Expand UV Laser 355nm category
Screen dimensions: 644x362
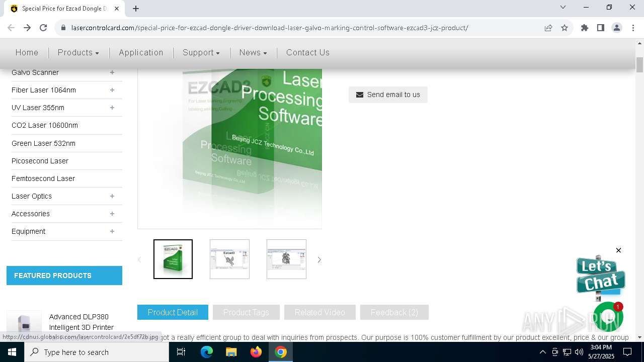click(112, 108)
